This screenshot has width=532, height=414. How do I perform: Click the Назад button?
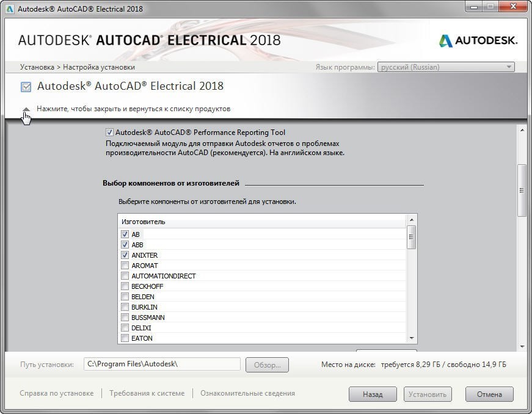pyautogui.click(x=373, y=394)
